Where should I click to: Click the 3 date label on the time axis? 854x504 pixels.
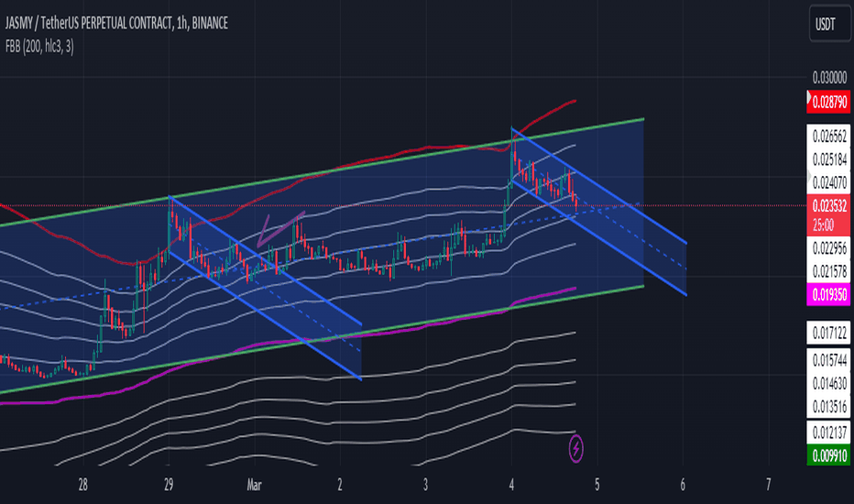click(425, 485)
